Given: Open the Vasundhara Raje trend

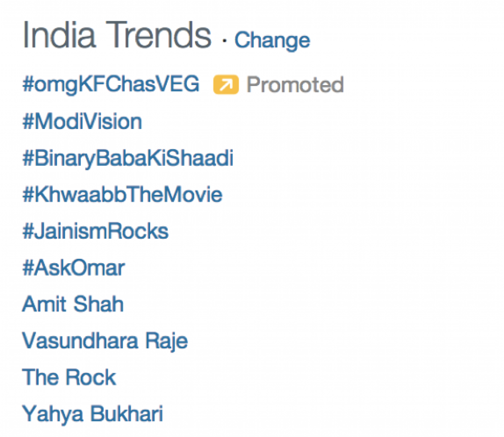Looking at the screenshot, I should coord(105,341).
